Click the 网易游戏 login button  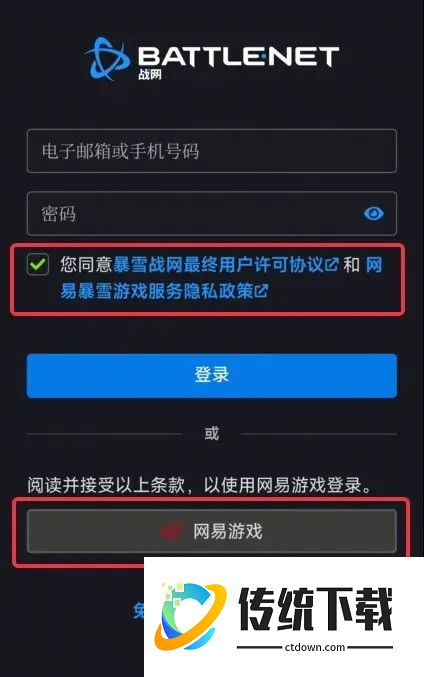click(x=212, y=531)
